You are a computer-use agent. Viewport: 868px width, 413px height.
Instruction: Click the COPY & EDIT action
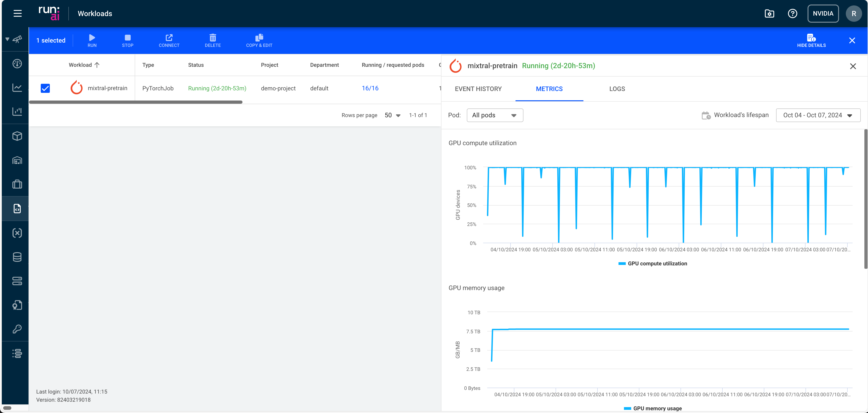point(259,41)
